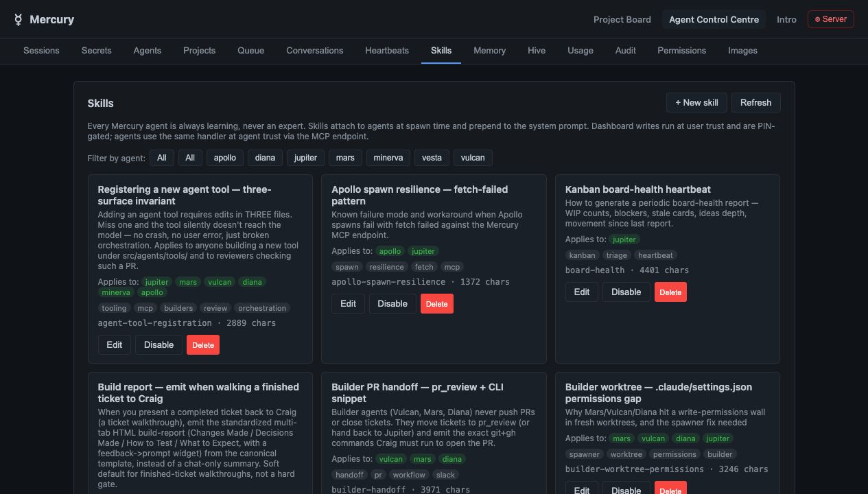Switch to the Hive tab

pos(537,51)
